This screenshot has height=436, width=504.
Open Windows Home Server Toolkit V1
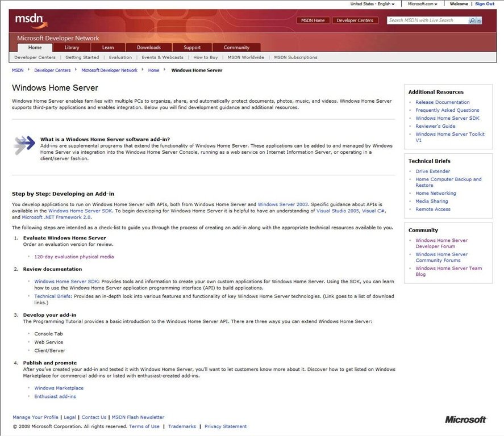449,137
